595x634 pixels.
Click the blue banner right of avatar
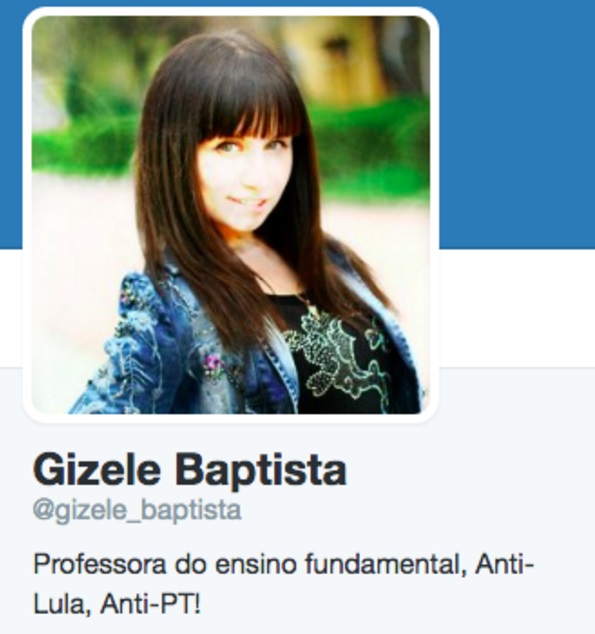click(x=517, y=124)
